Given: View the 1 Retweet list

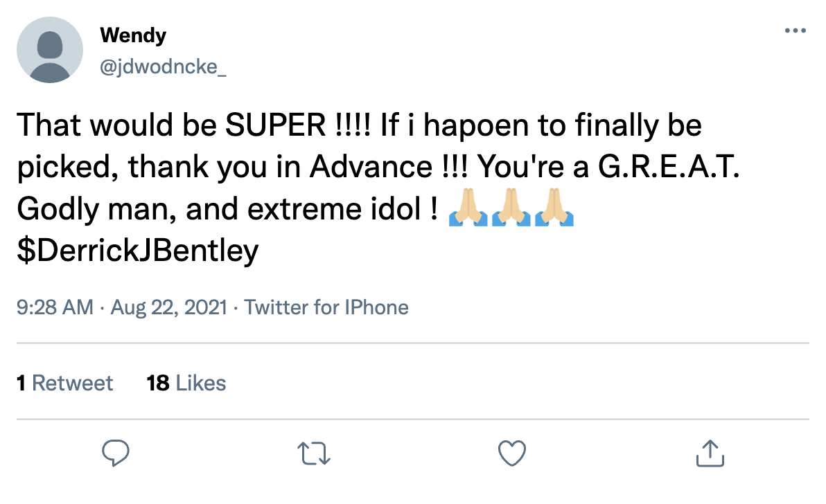Looking at the screenshot, I should click(65, 383).
